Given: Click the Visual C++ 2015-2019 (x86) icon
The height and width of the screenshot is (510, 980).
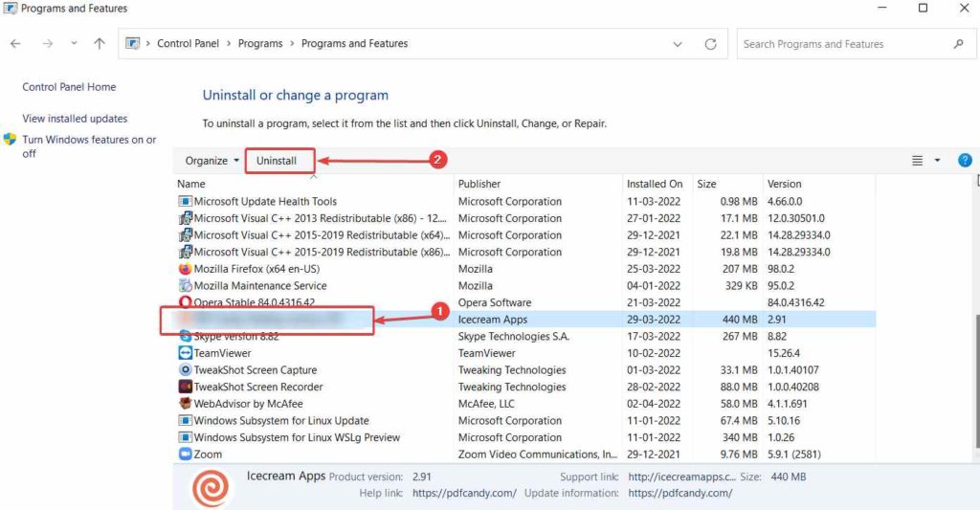Looking at the screenshot, I should click(185, 252).
